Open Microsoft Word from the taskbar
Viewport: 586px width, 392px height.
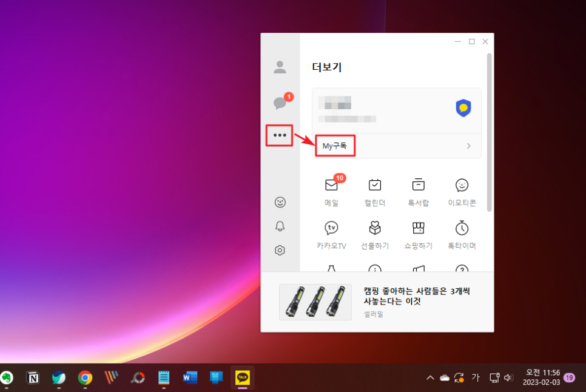click(190, 378)
